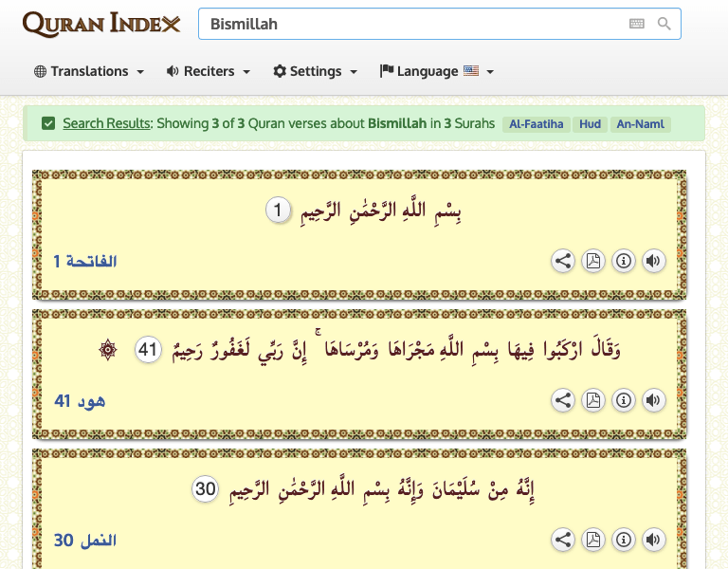The width and height of the screenshot is (728, 569).
Task: Show info for An-Naml verse 30
Action: (624, 541)
